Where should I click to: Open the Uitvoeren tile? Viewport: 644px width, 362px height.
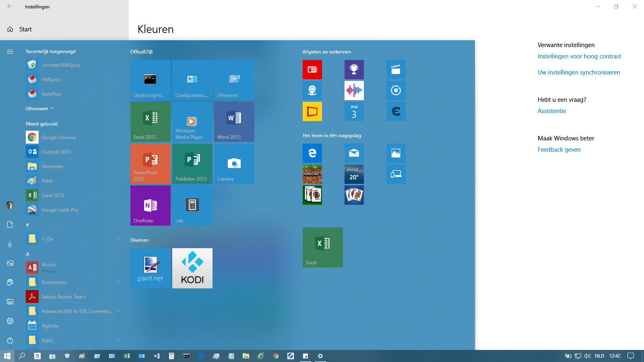click(234, 80)
